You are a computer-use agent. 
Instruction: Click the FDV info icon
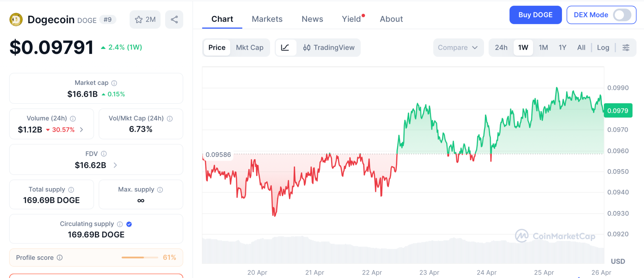pos(104,154)
